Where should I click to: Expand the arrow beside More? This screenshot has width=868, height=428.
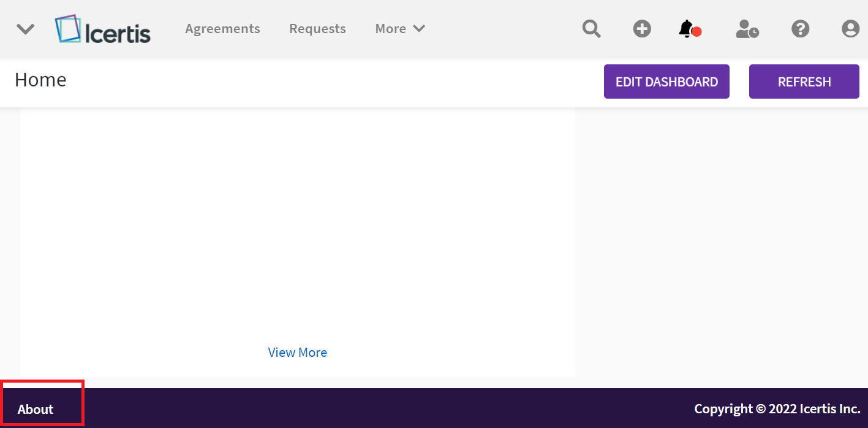click(x=420, y=29)
